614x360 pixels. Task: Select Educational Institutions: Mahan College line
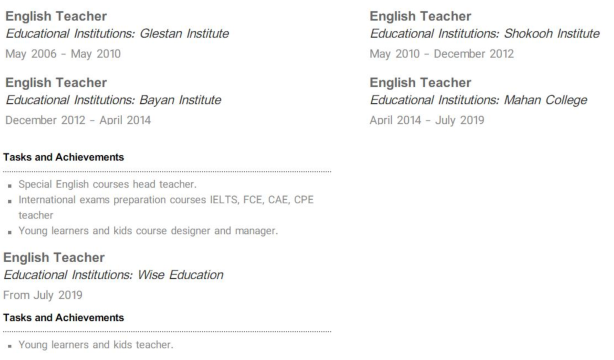(x=479, y=100)
